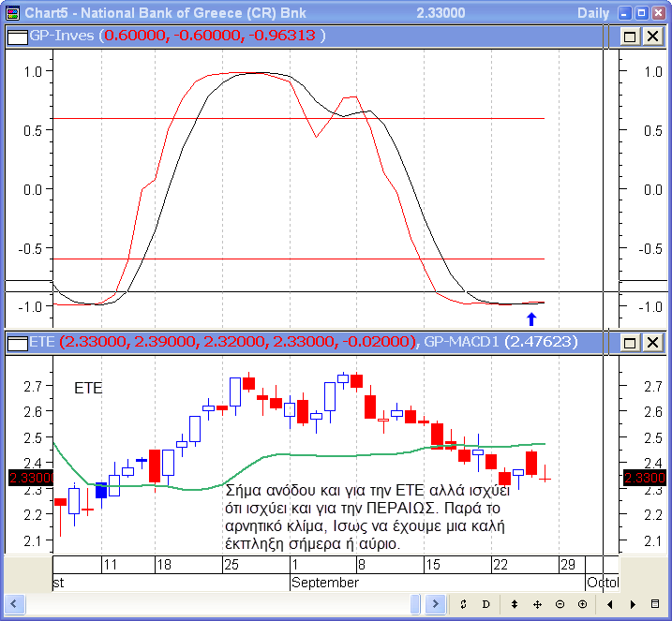
Task: Click the GP-MACD1 indicator label
Action: [x=461, y=343]
